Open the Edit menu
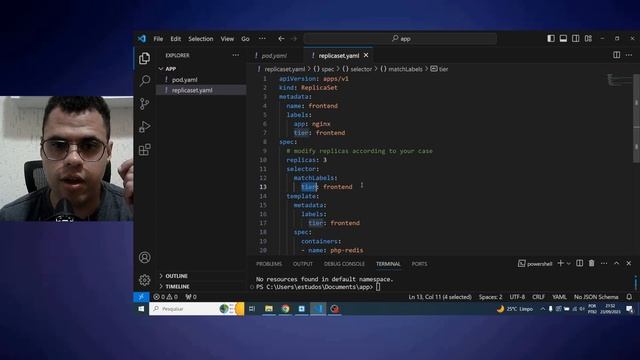This screenshot has width=640, height=360. (176, 39)
